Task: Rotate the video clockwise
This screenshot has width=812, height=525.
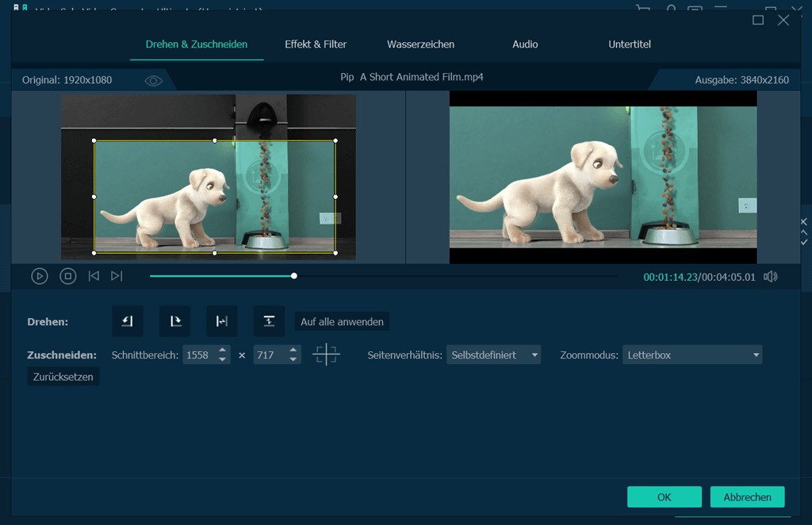Action: [175, 321]
